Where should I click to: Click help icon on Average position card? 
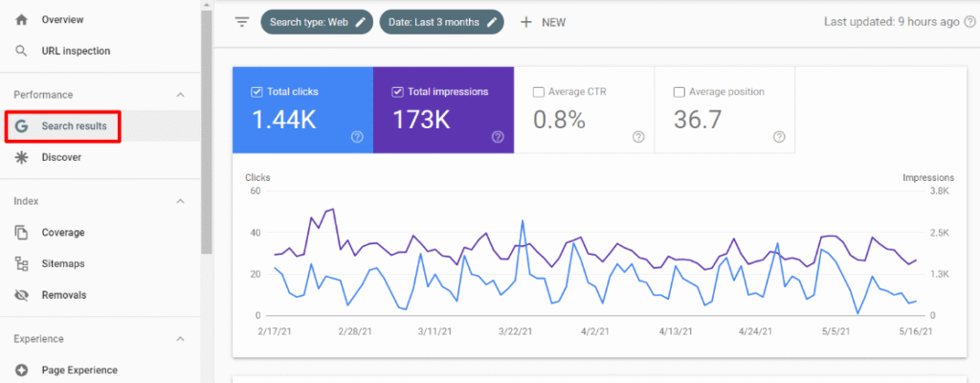coord(779,137)
